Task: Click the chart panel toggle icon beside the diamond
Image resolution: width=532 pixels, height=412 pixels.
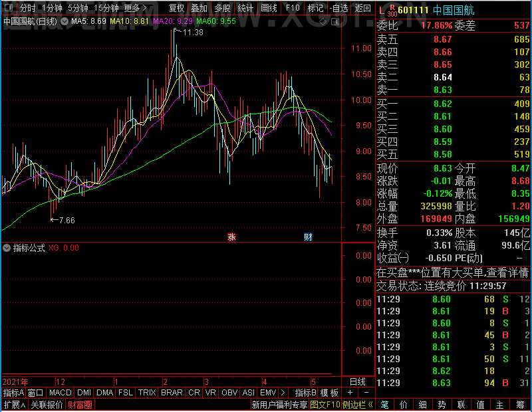Action: 335,22
